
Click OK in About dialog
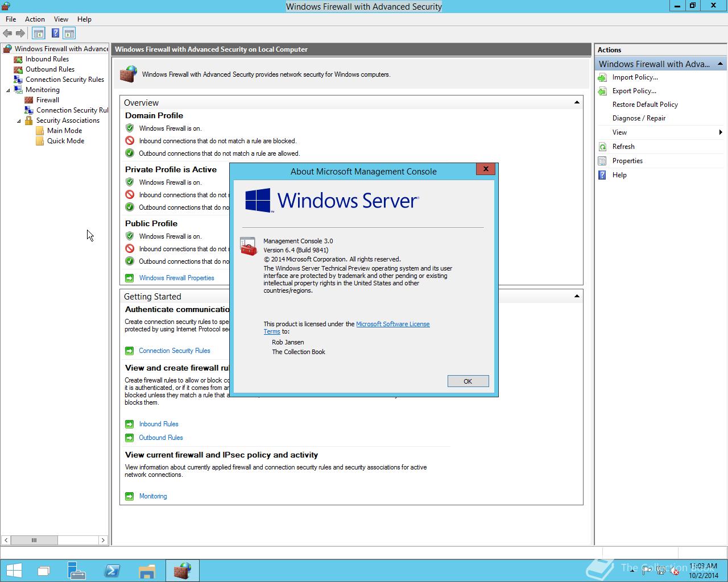468,381
